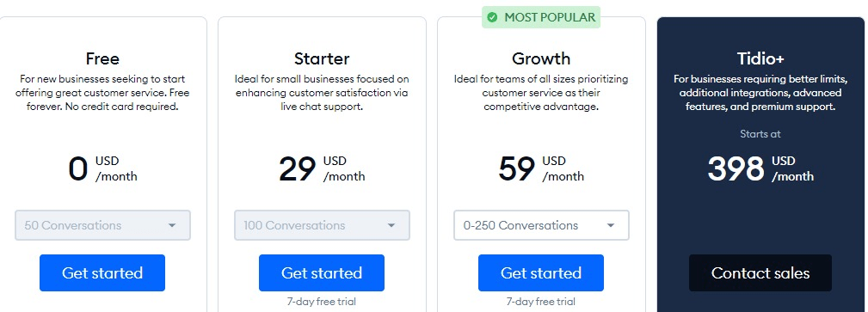This screenshot has height=312, width=868.
Task: Open the 100 Conversations dropdown
Action: [323, 225]
